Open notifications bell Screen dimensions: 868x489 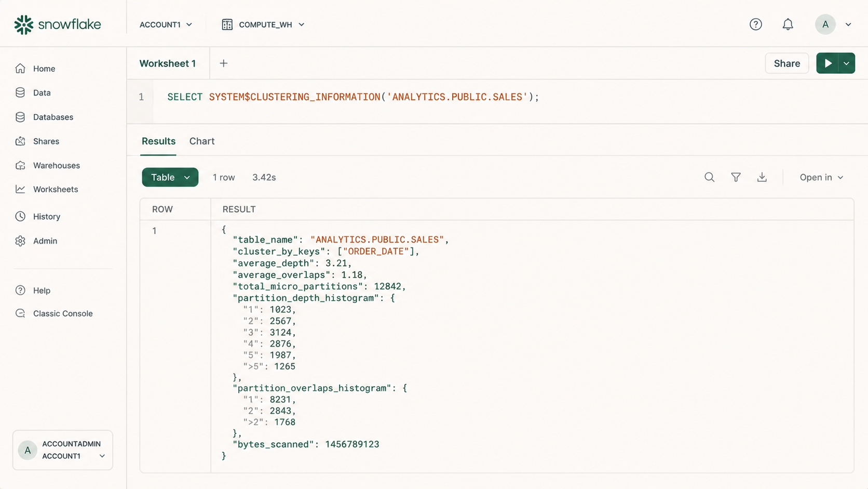pos(788,24)
